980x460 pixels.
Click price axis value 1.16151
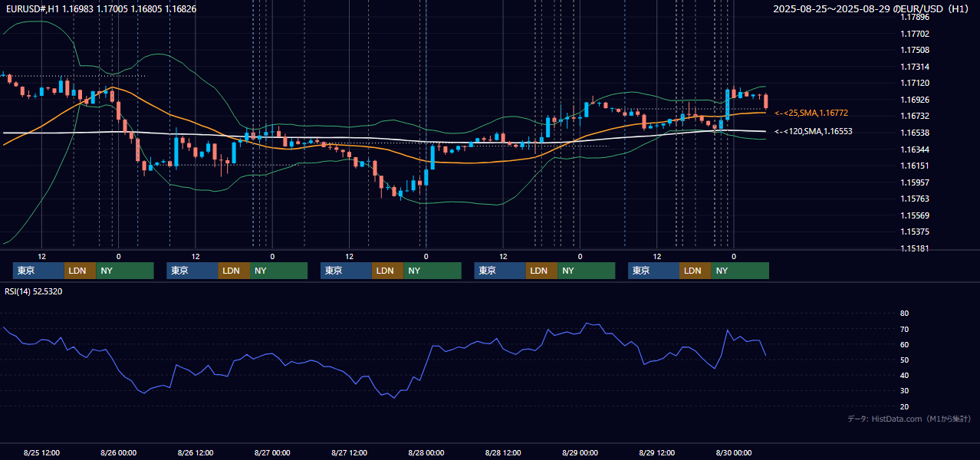914,166
